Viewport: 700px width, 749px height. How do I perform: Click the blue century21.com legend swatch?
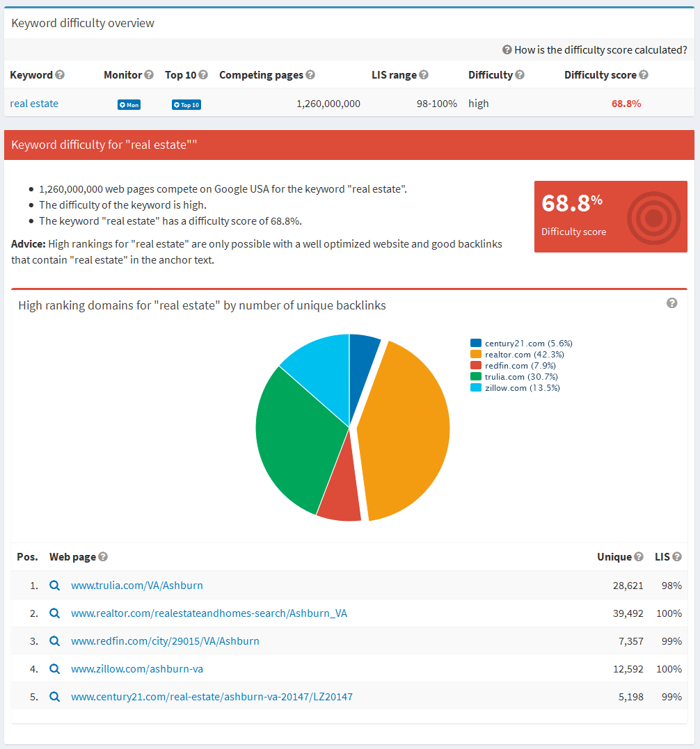(476, 342)
